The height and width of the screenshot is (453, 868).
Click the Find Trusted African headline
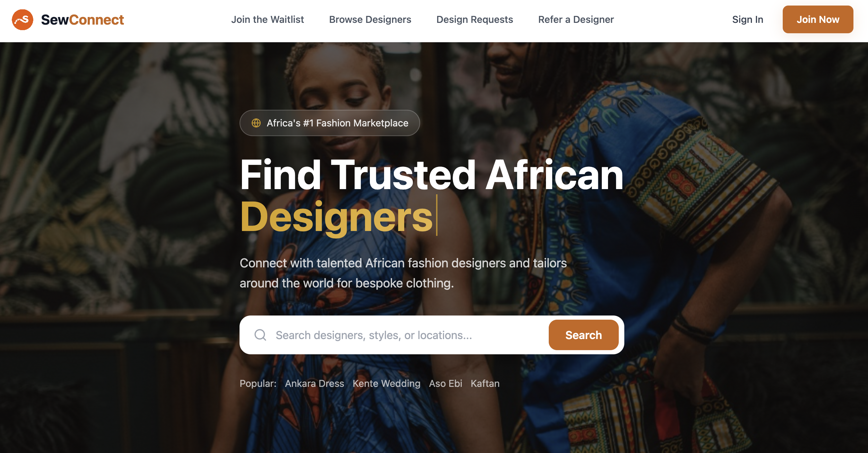432,175
